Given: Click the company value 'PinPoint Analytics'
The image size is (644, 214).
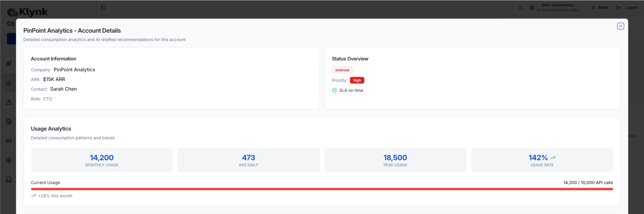Looking at the screenshot, I should pyautogui.click(x=74, y=70).
